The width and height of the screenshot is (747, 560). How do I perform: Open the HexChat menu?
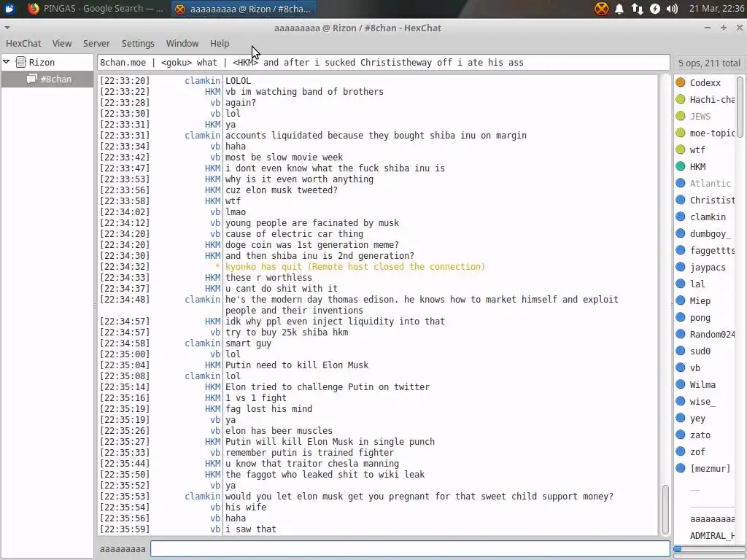click(23, 43)
